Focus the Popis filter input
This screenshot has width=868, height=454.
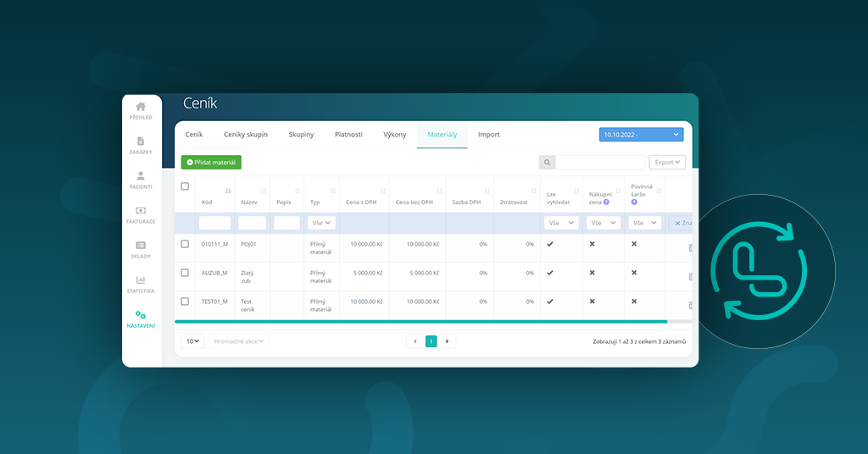tap(287, 223)
